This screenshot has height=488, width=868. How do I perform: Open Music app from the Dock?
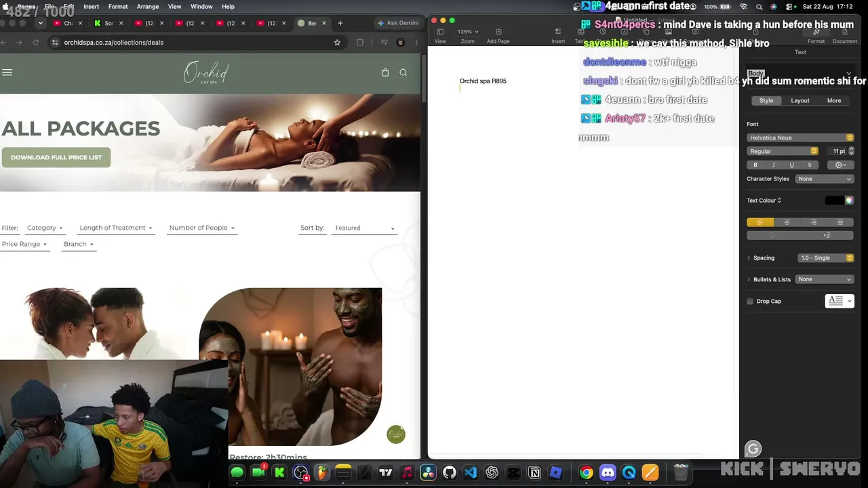(x=407, y=472)
